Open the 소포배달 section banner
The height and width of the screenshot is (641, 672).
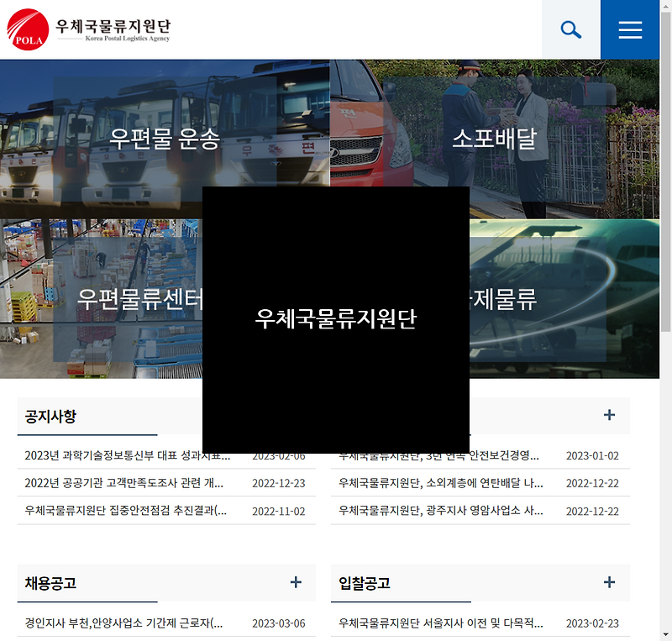496,139
